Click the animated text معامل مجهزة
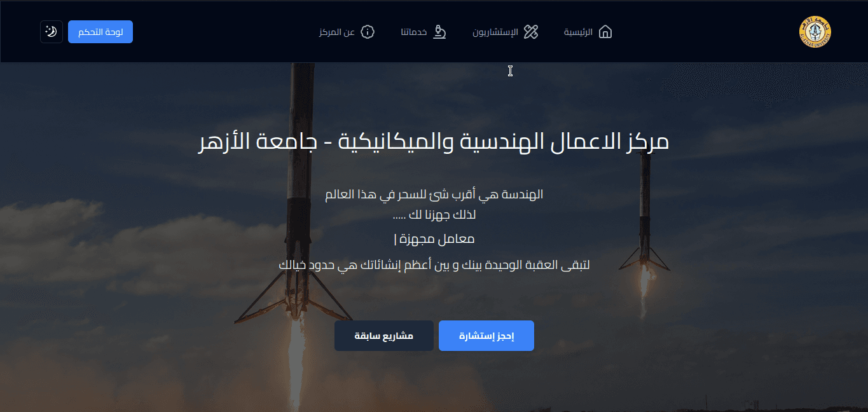Viewport: 868px width, 412px height. pos(434,239)
